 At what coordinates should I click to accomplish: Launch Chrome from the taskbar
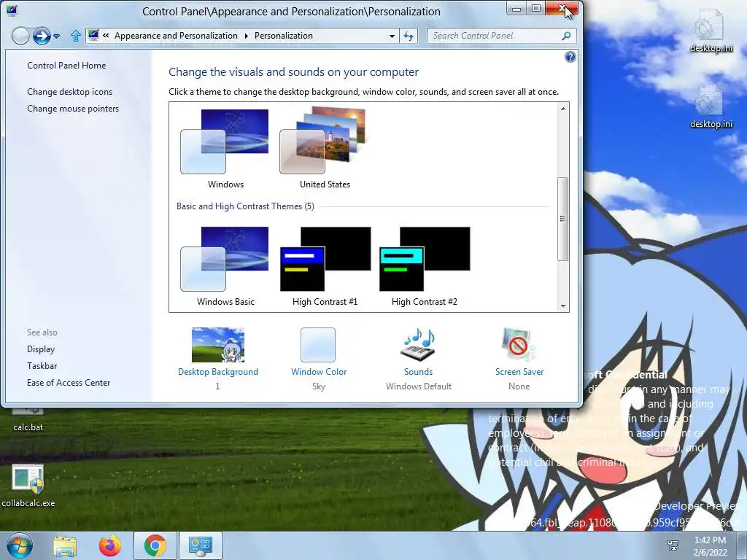[155, 545]
